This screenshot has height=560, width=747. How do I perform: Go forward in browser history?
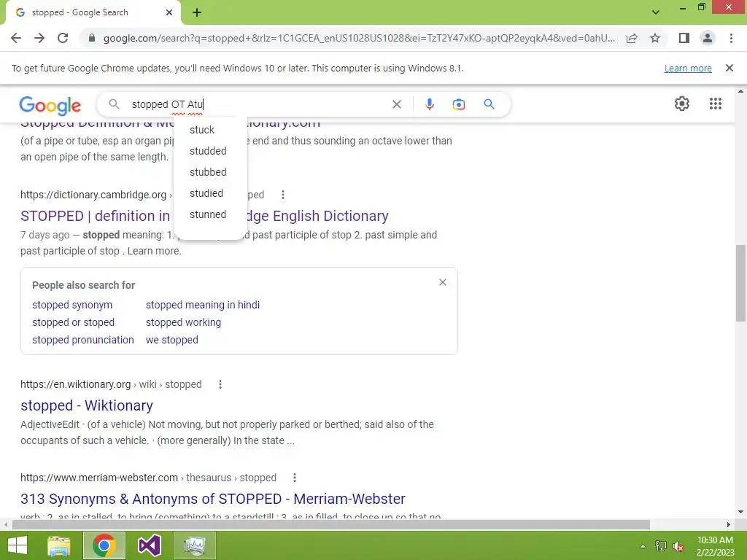[39, 38]
